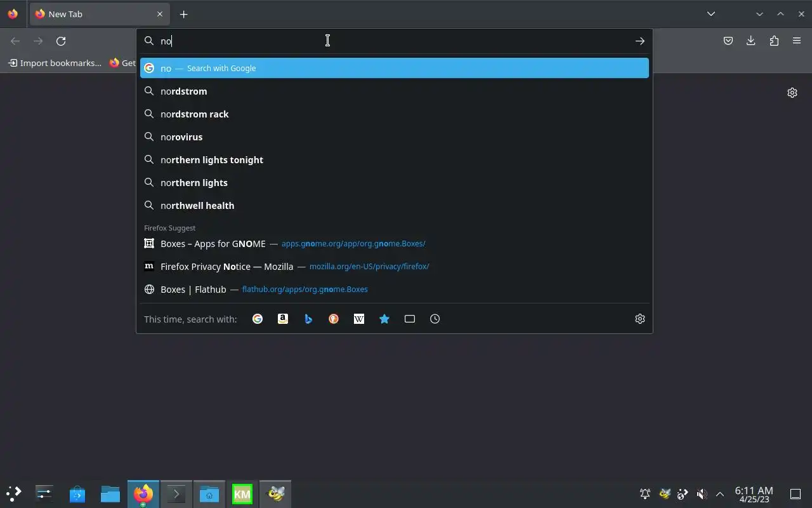Open the bee icon in system tray

[664, 493]
